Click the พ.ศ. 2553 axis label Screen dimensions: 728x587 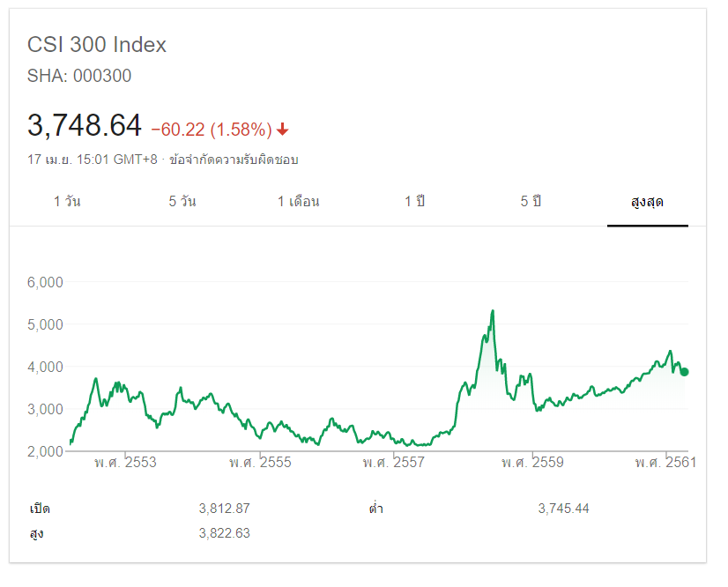click(x=125, y=463)
